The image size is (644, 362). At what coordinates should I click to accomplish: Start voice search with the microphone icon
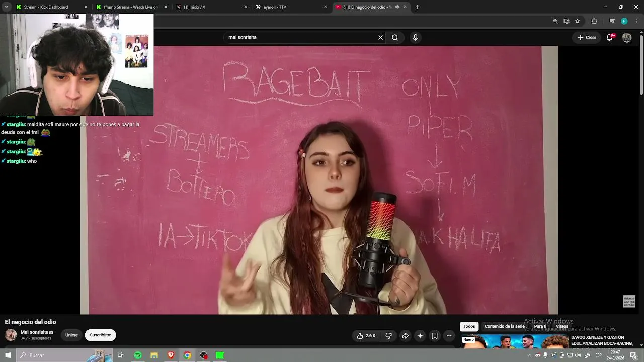tap(415, 37)
